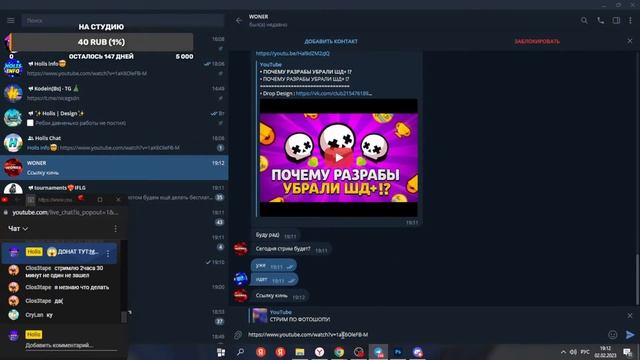This screenshot has width=640, height=360.
Task: Open the recording app taskbar icon
Action: coord(359,352)
